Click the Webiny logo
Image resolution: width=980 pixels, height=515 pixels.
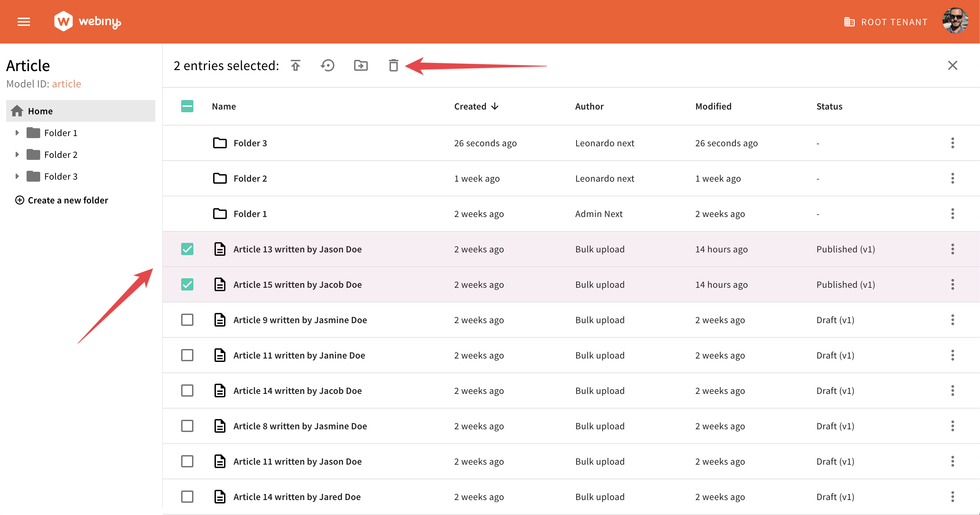[88, 21]
